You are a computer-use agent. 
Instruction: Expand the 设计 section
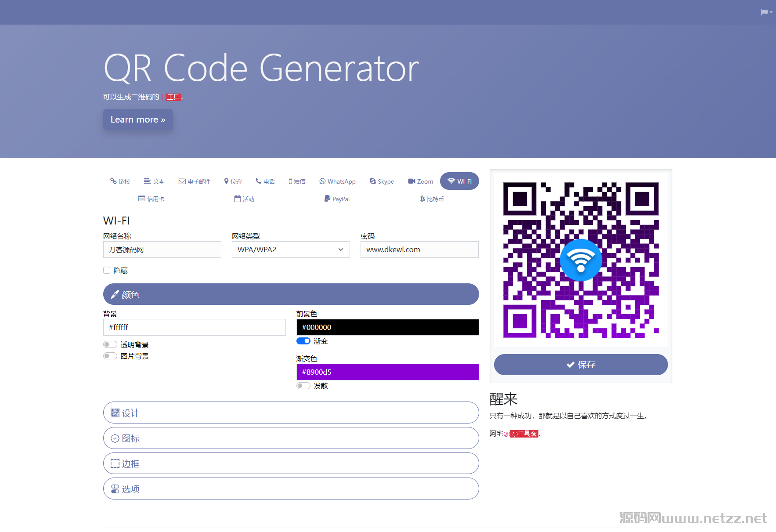[x=291, y=413]
